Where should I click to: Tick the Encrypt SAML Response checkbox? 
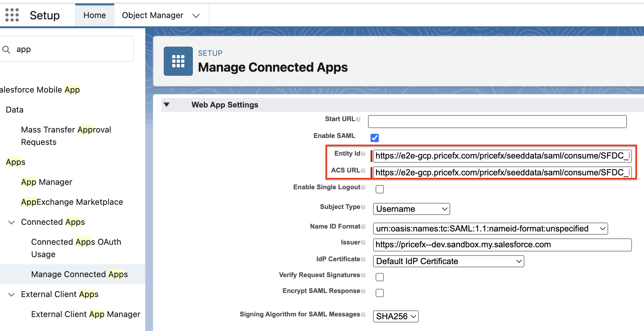(x=380, y=293)
